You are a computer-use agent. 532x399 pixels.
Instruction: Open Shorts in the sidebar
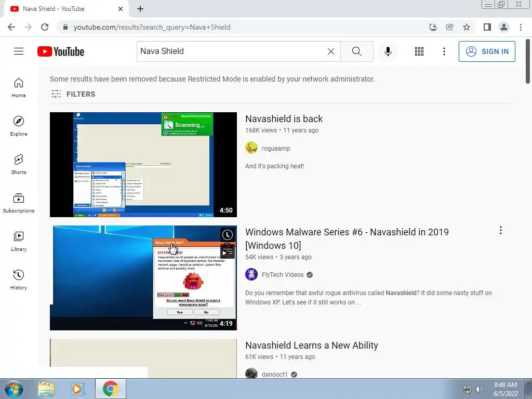pos(19,165)
